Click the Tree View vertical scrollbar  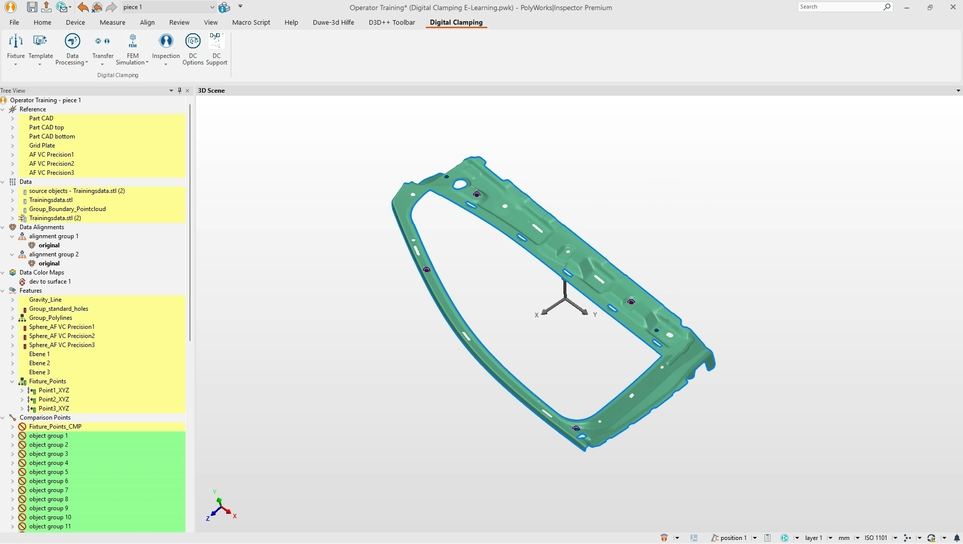pyautogui.click(x=190, y=222)
